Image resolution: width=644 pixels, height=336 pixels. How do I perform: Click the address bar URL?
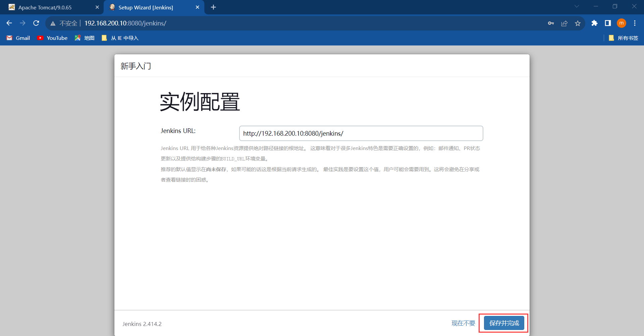125,23
